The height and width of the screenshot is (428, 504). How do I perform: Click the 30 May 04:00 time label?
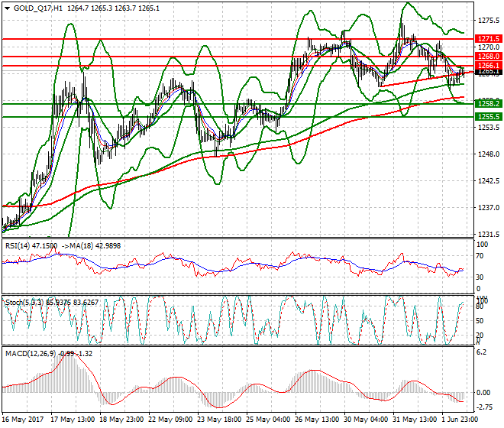(x=366, y=420)
